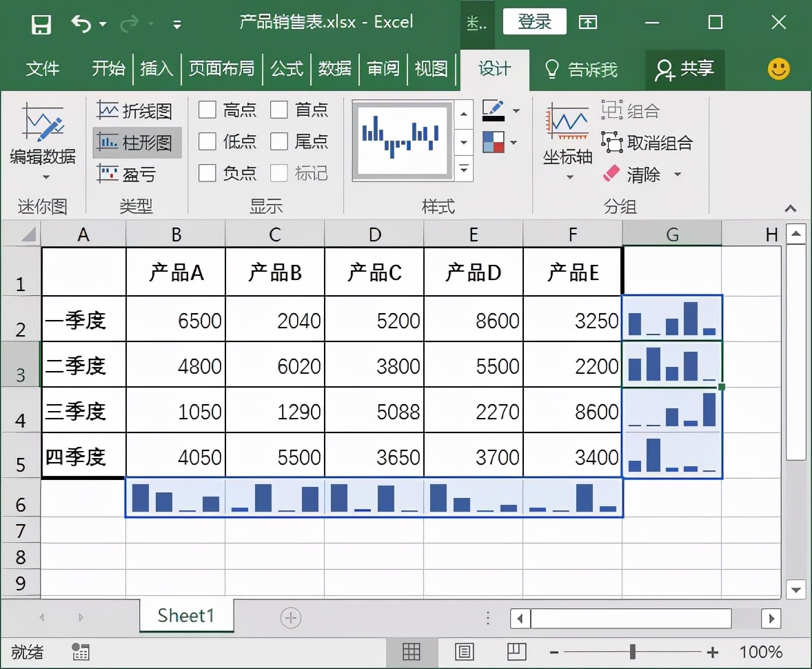Click the 登录 button
This screenshot has height=669, width=812.
[x=534, y=22]
